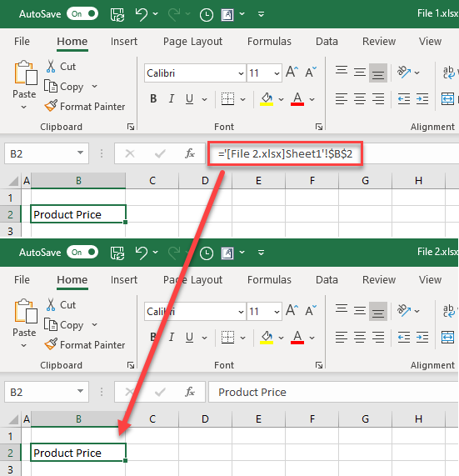Click the Save icon in File 1 title bar
The height and width of the screenshot is (476, 459).
[117, 14]
